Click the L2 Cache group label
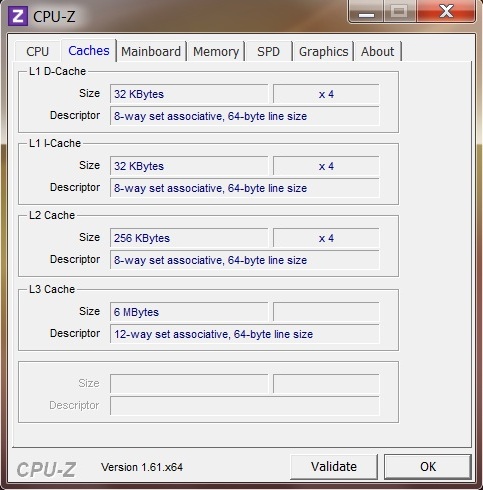Screen dimensions: 483x490 point(52,215)
